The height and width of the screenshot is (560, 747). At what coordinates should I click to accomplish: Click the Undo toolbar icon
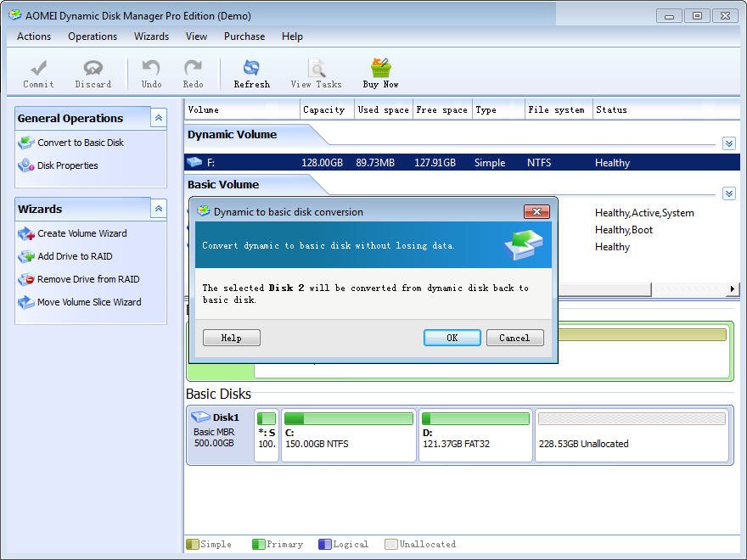(151, 68)
